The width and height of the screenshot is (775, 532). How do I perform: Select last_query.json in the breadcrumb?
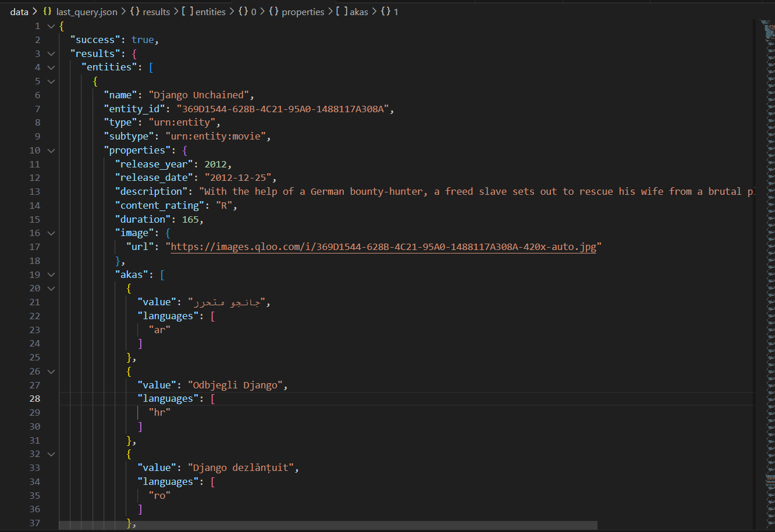87,12
